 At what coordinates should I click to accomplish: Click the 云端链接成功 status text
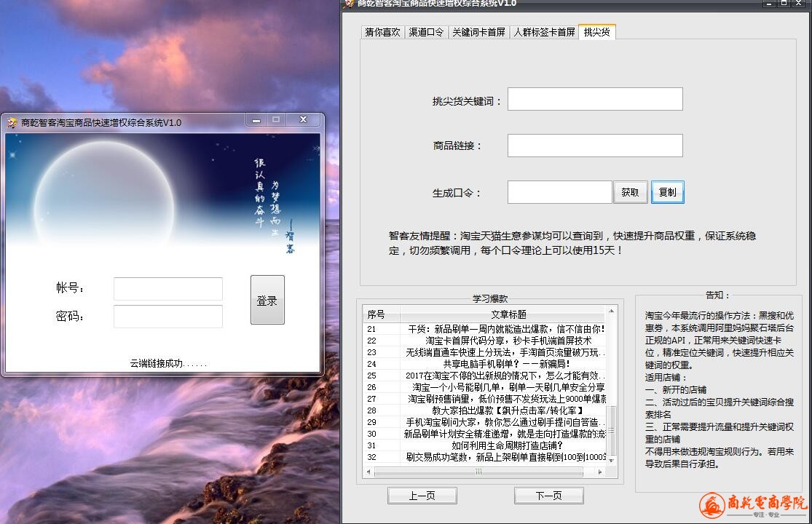(x=168, y=364)
